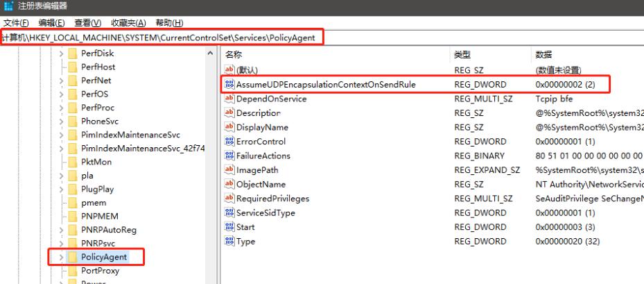This screenshot has width=644, height=284.
Task: Select the PNPMEM folder icon
Action: pos(72,216)
